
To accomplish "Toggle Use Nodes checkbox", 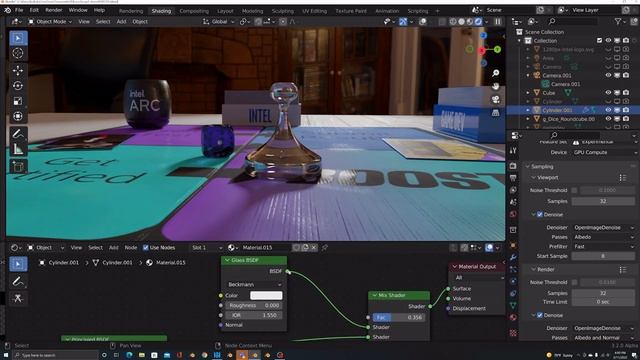I will point(146,247).
